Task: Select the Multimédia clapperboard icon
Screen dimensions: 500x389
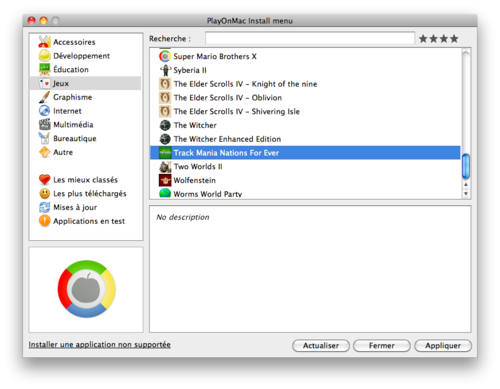Action: coord(44,125)
